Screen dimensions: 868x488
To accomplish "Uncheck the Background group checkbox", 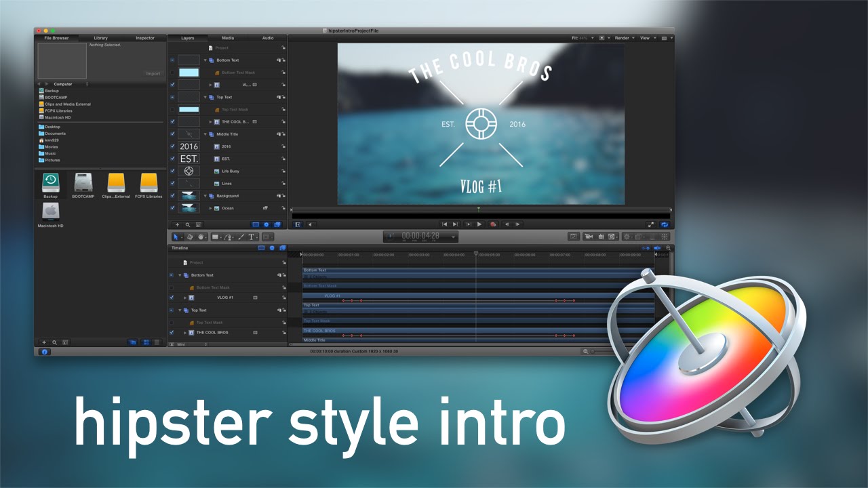I will pos(172,196).
